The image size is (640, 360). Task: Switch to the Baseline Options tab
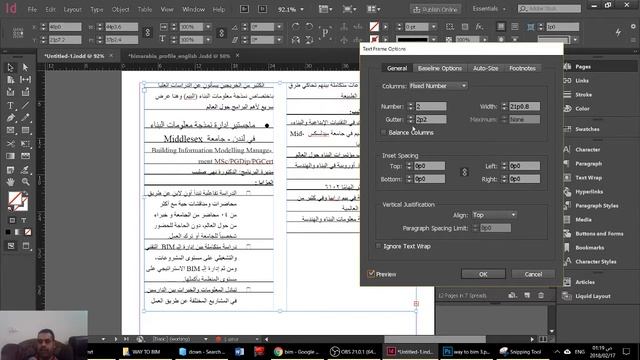tap(440, 68)
